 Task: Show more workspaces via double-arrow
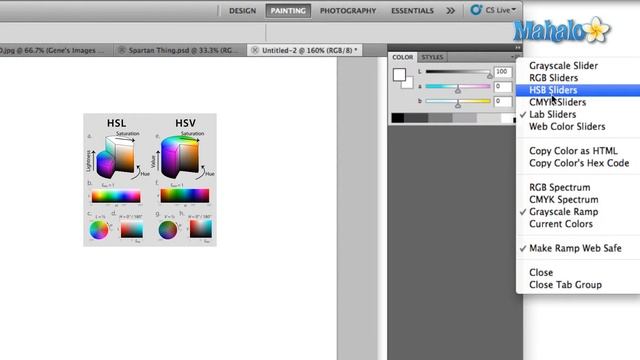(x=450, y=11)
